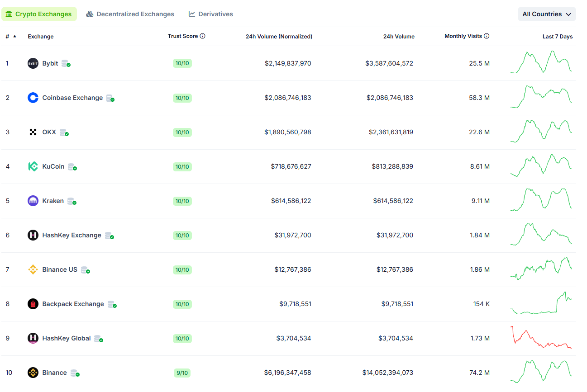Open the Binance link in row 10
Viewport: 587px width, 392px height.
(55, 373)
